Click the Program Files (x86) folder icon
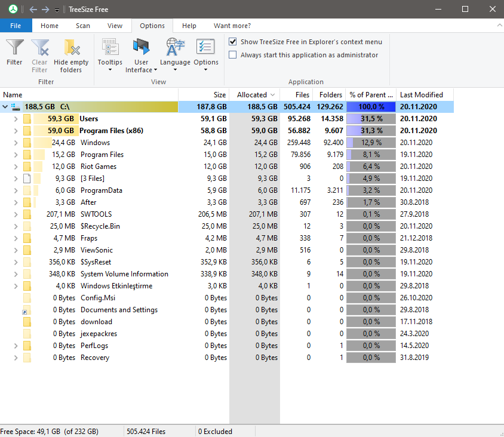 pyautogui.click(x=27, y=131)
